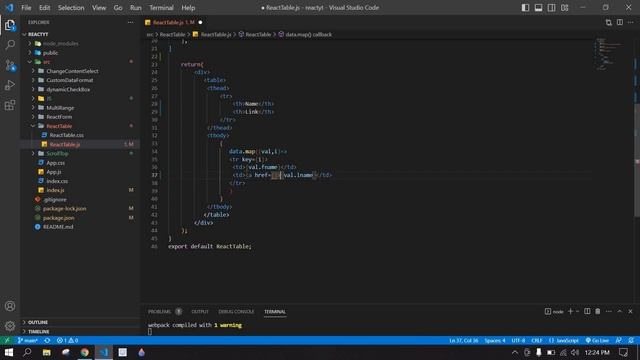Screen dimensions: 640x360
Task: Open the customize layout icon
Action: pyautogui.click(x=564, y=8)
